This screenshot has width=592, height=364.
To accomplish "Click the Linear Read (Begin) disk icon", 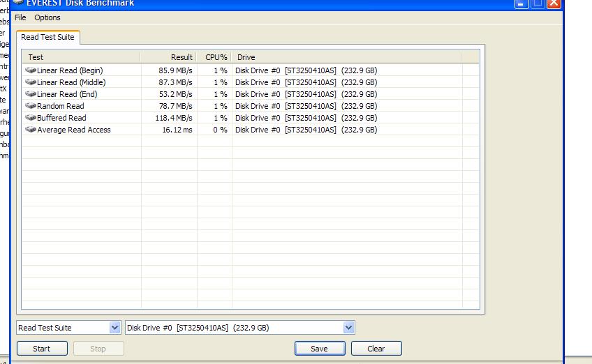I will 31,70.
